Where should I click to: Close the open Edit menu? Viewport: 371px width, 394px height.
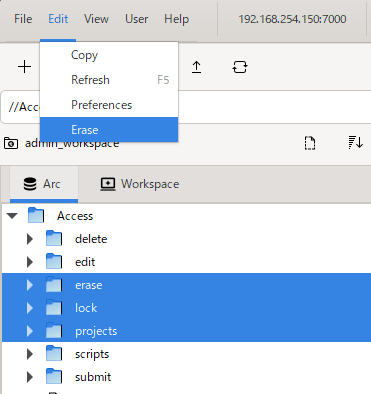tap(58, 19)
